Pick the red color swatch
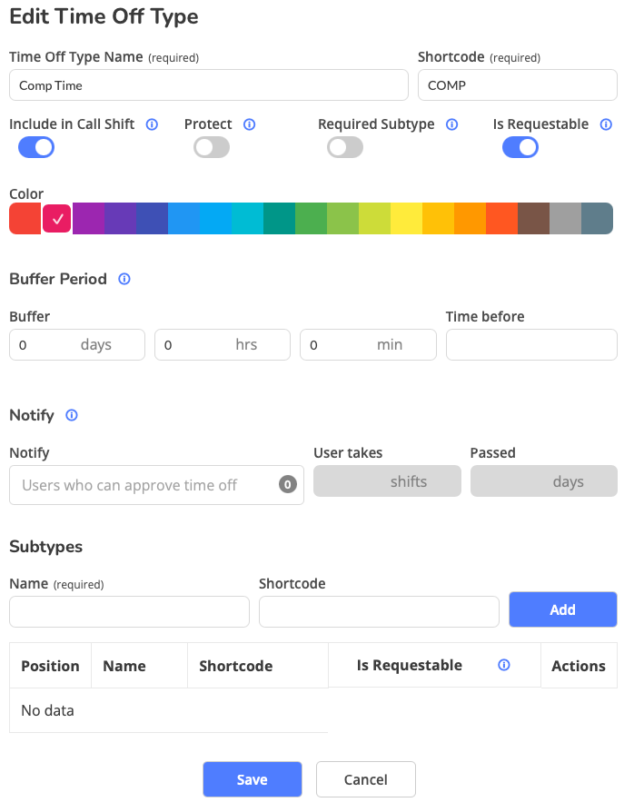The width and height of the screenshot is (644, 812). pyautogui.click(x=25, y=219)
